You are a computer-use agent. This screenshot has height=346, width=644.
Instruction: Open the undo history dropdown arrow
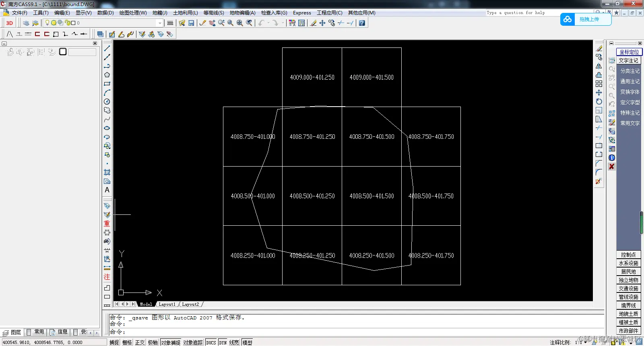268,23
